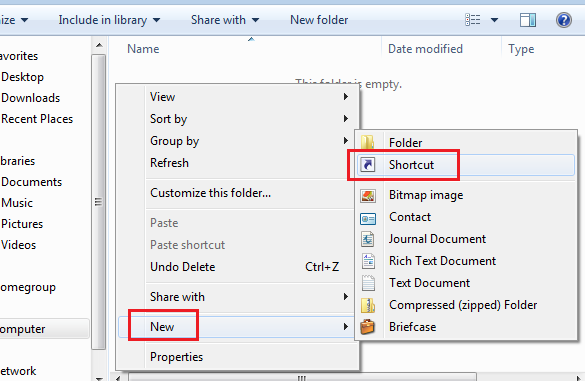Image resolution: width=585 pixels, height=381 pixels.
Task: Click the Briefcase icon
Action: click(x=367, y=327)
